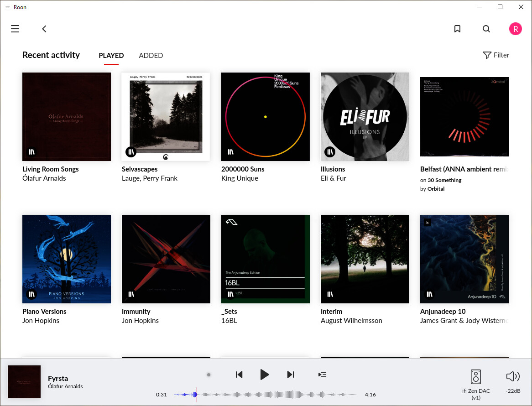Click library badge on Anjunadeep 10 cover
Viewport: 532px width, 406px height.
[429, 294]
